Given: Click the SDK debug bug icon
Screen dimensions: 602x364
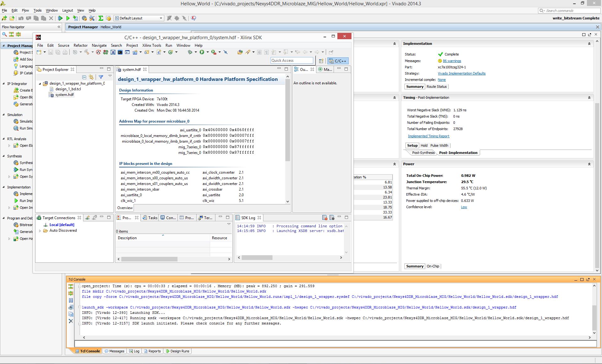Looking at the screenshot, I should [190, 52].
